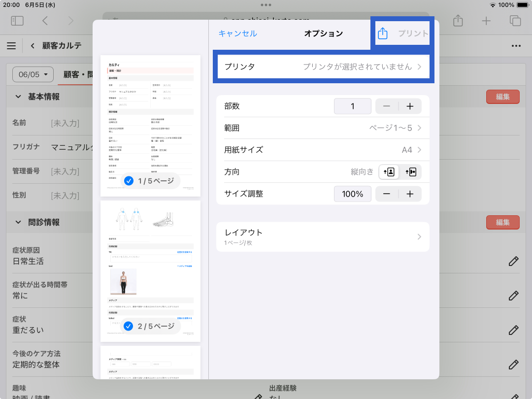Select portrait orientation icon
Screen dimensions: 532x399
pos(389,172)
